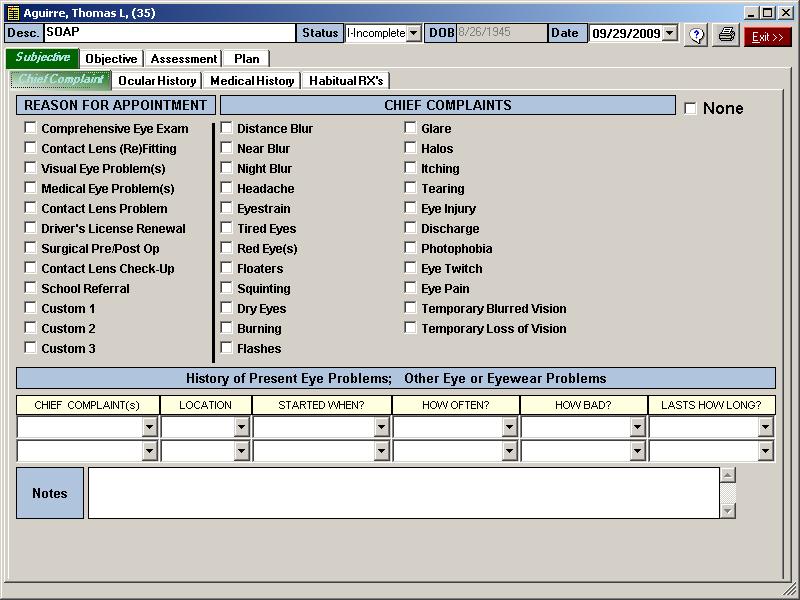
Task: Select the Habitual RX's tab
Action: [346, 80]
